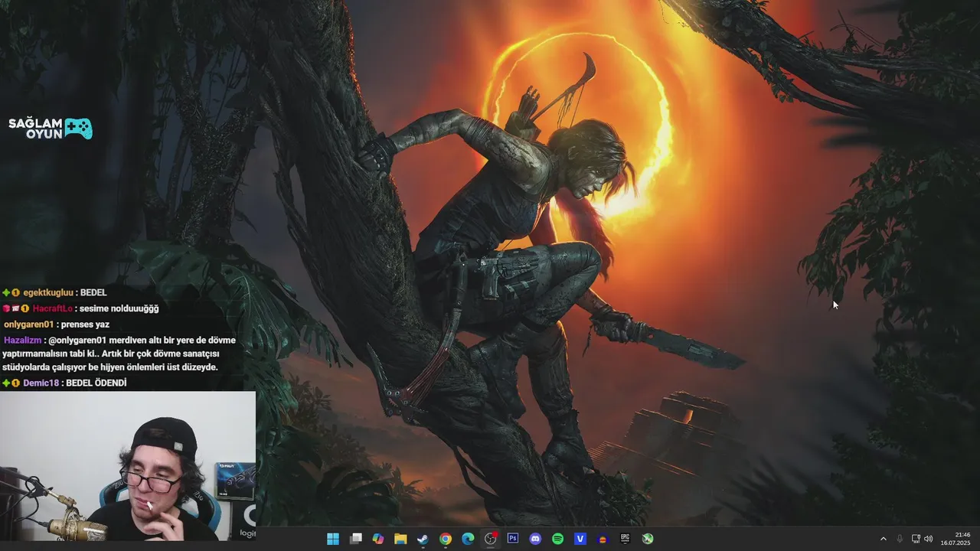Launch Copilot from the taskbar

378,539
